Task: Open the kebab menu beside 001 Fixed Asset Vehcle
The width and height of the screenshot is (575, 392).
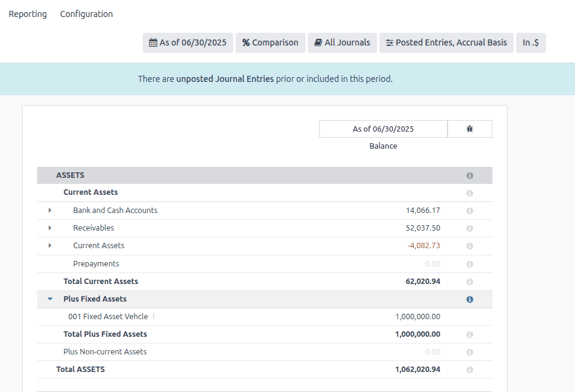Action: pos(154,316)
